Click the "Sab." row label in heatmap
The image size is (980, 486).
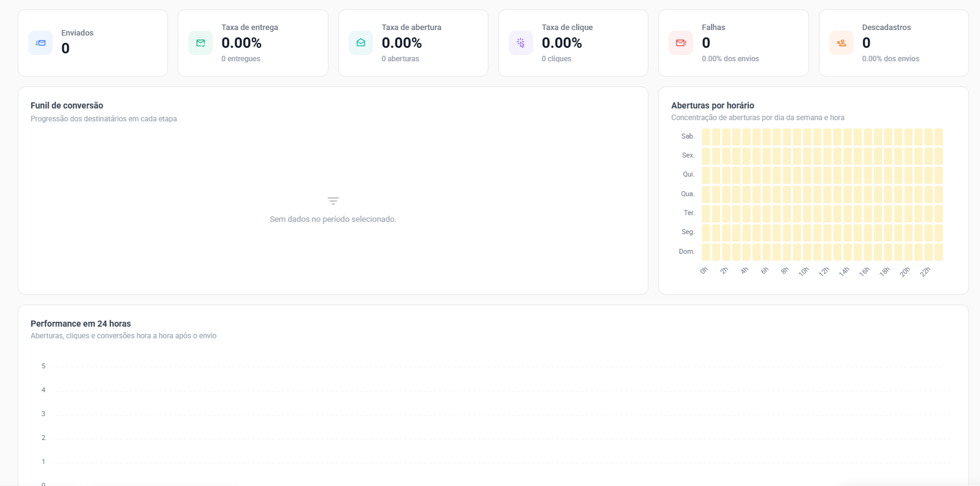click(688, 137)
